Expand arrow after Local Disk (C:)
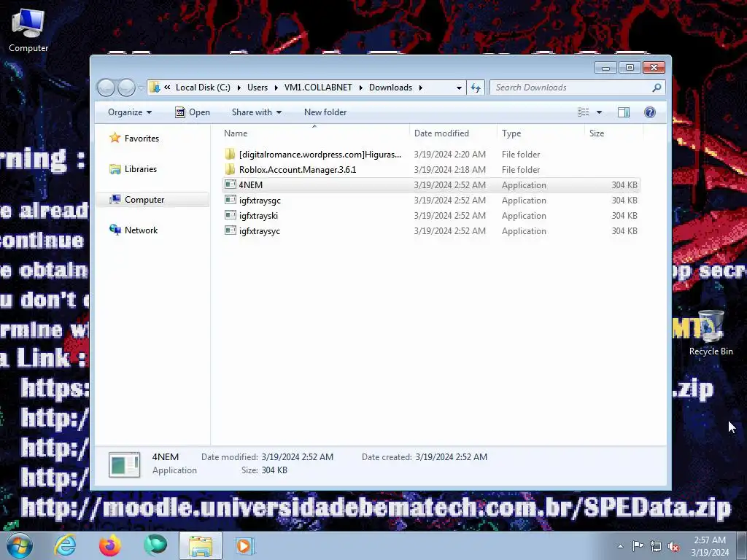 pos(239,87)
